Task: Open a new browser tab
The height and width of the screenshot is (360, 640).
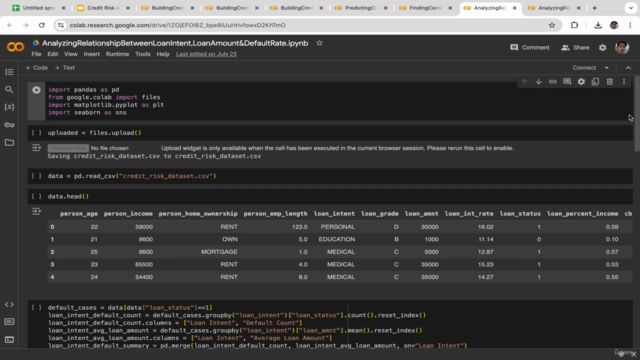Action: tap(594, 8)
